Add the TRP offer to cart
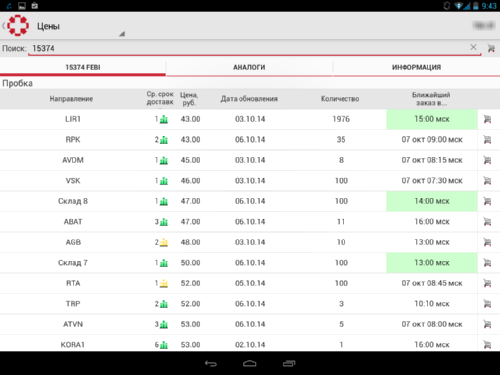500x375 pixels. tap(487, 304)
